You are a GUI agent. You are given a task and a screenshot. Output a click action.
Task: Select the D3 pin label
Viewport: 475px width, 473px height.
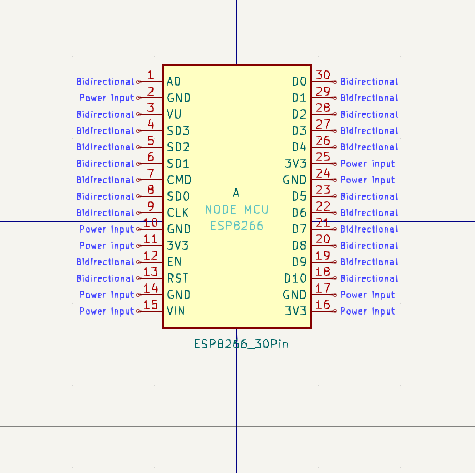(x=299, y=131)
